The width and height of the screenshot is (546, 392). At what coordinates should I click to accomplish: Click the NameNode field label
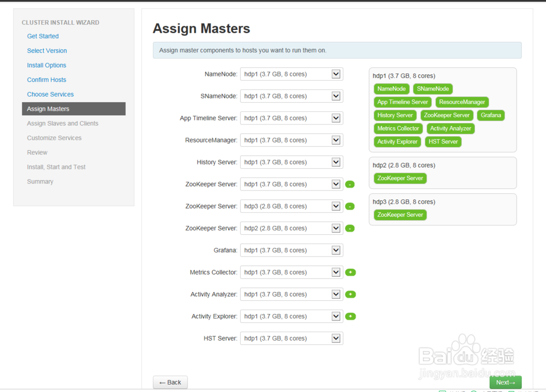(x=221, y=74)
